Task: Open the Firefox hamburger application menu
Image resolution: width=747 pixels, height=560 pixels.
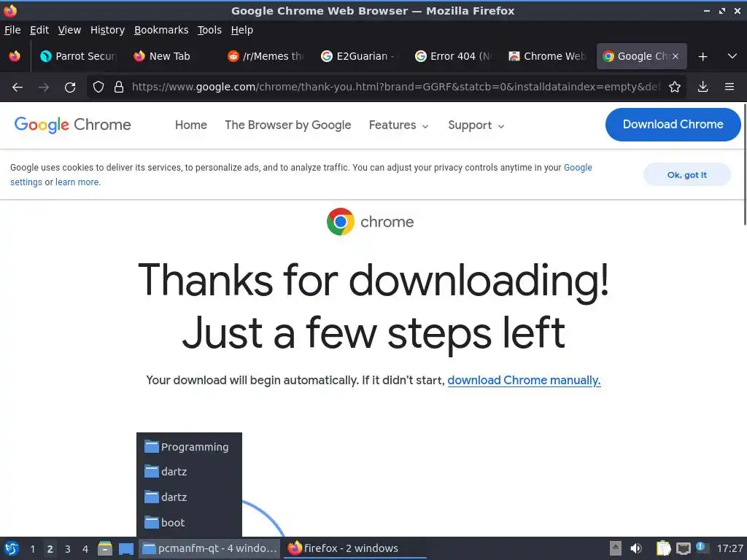Action: point(729,87)
